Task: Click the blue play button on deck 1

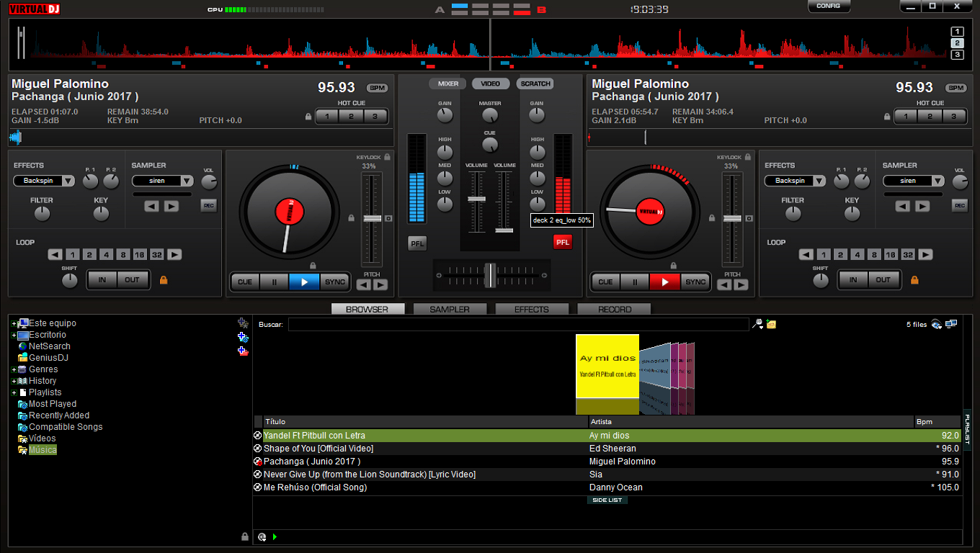Action: (304, 282)
